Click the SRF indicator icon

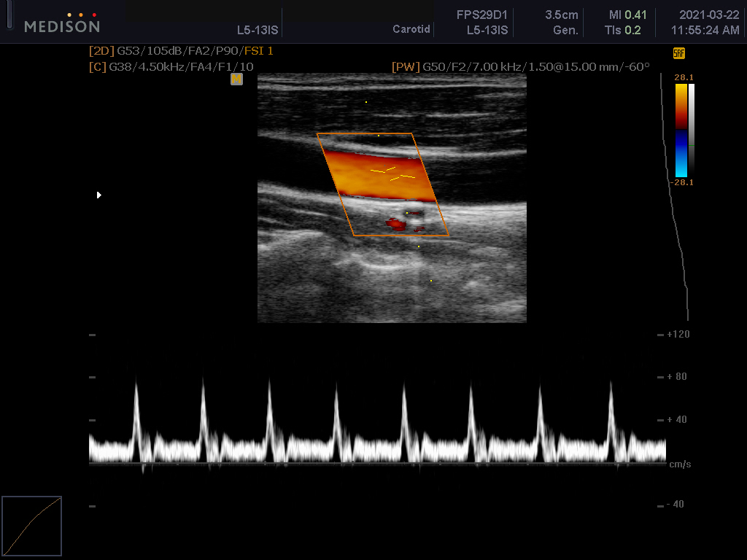point(678,53)
